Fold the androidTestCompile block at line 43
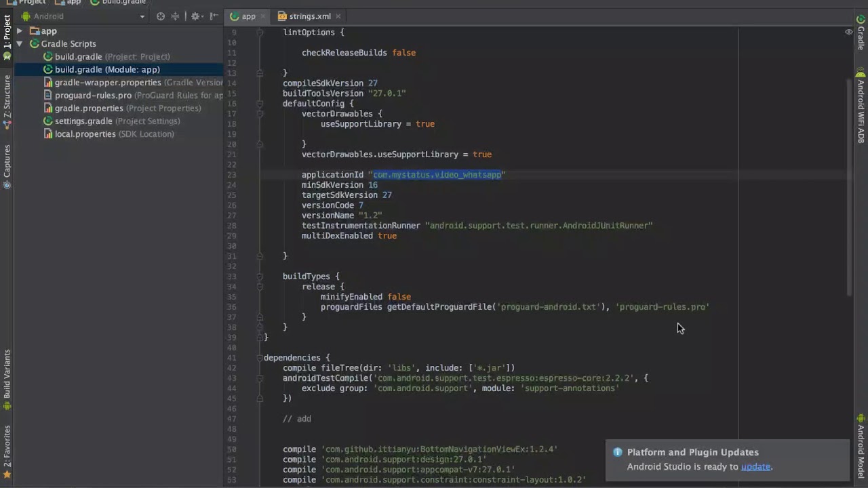 (x=260, y=378)
